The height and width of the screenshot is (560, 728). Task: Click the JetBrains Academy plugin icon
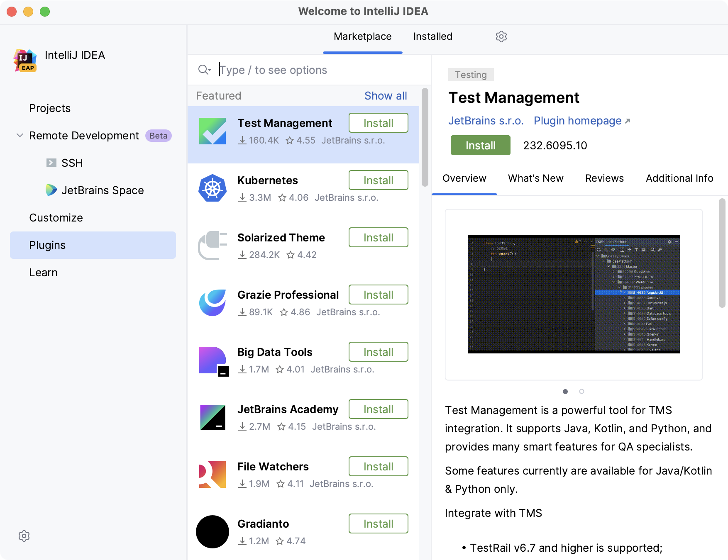coord(213,417)
